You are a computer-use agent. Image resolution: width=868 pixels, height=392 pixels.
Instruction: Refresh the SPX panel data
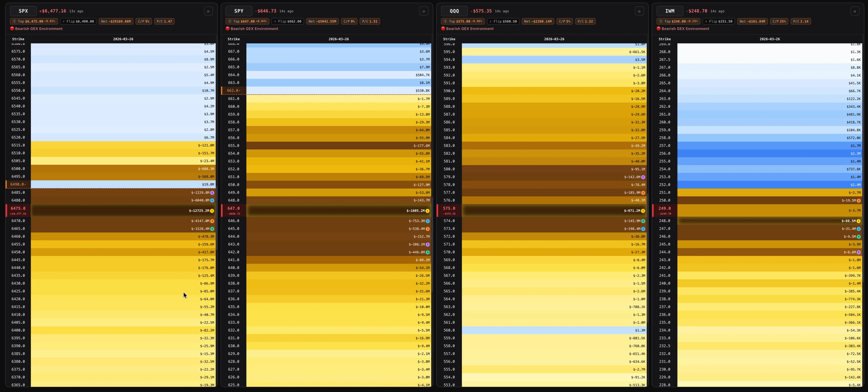(x=208, y=11)
